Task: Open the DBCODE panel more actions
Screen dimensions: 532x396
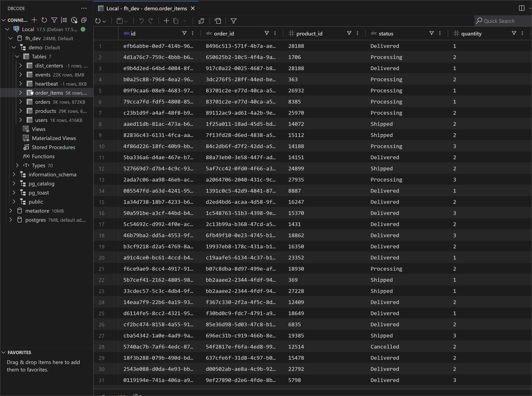Action: [84, 8]
